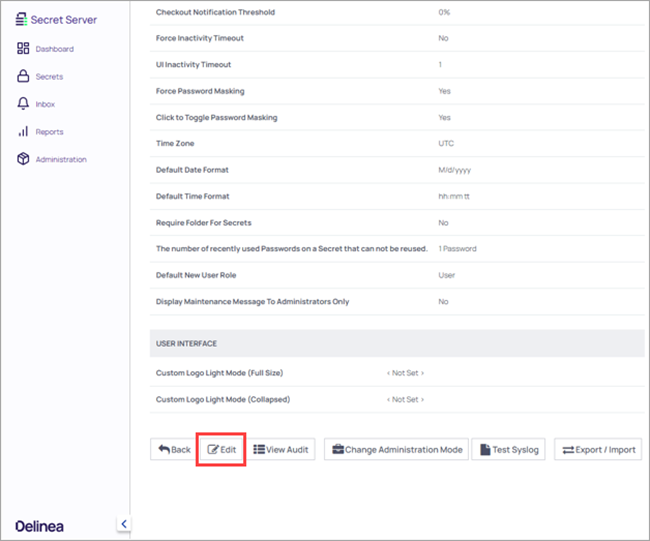This screenshot has height=541, width=650.
Task: Select the Administration cube icon
Action: 23,160
